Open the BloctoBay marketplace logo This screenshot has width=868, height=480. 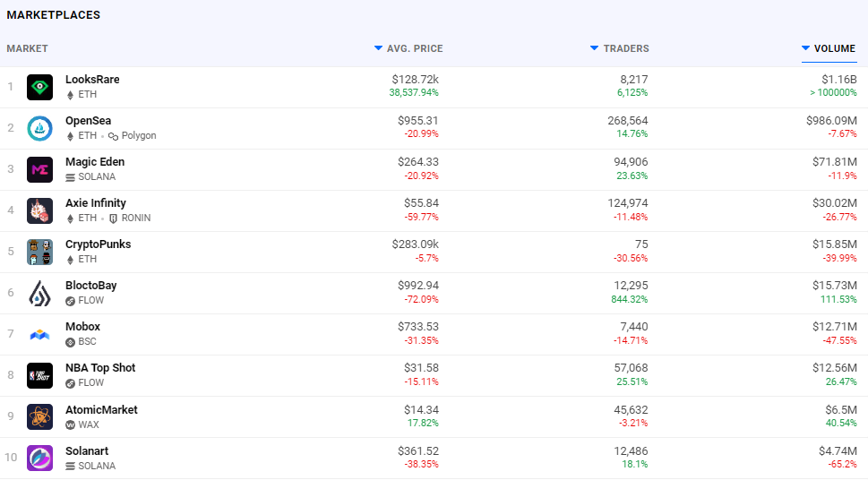tap(39, 294)
